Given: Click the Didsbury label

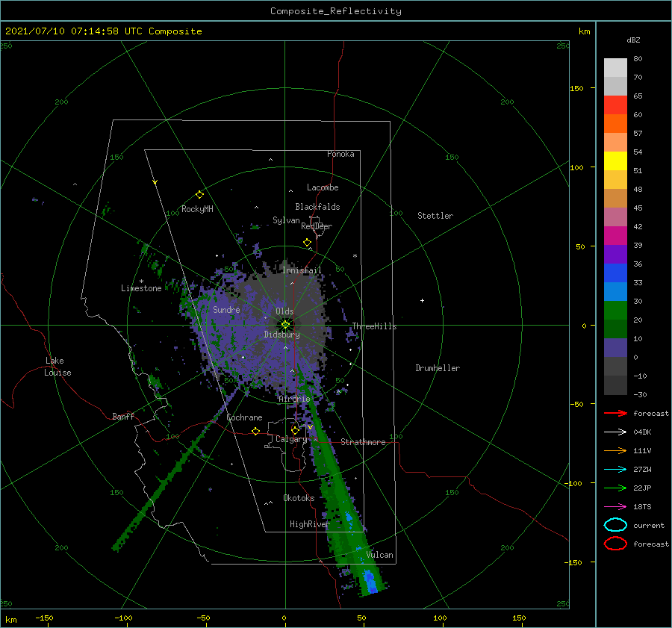Looking at the screenshot, I should (x=282, y=335).
